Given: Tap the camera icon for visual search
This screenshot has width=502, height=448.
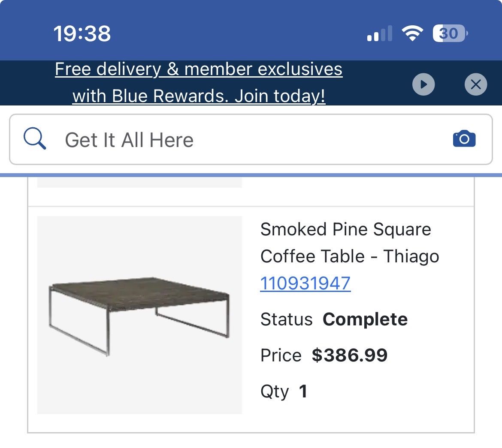Looking at the screenshot, I should point(464,138).
